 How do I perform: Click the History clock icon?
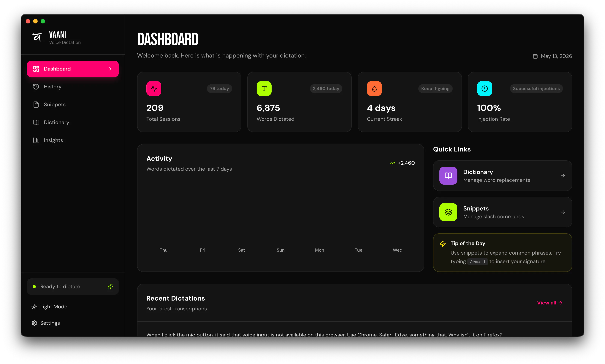tap(36, 87)
